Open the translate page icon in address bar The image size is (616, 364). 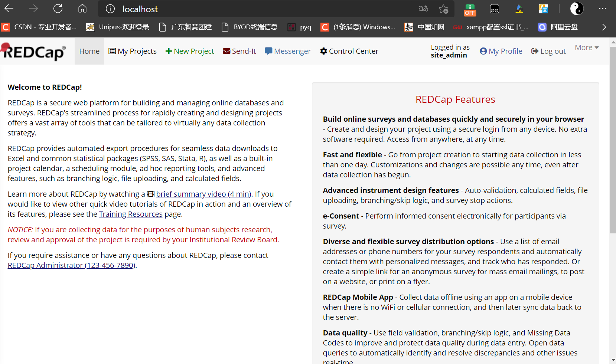click(423, 9)
